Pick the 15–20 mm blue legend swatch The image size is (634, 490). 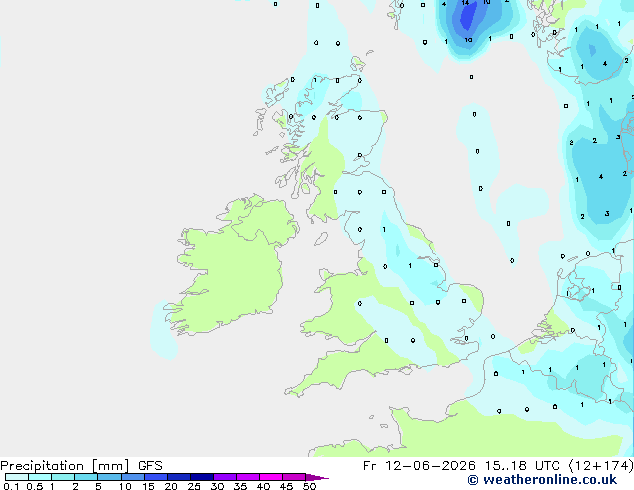[156, 477]
